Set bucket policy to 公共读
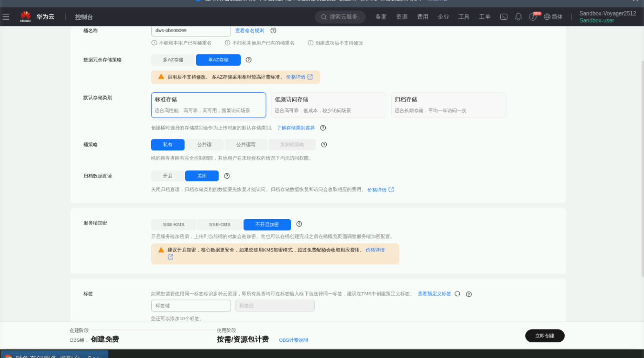Screen dimensions: 644x358 coord(204,145)
